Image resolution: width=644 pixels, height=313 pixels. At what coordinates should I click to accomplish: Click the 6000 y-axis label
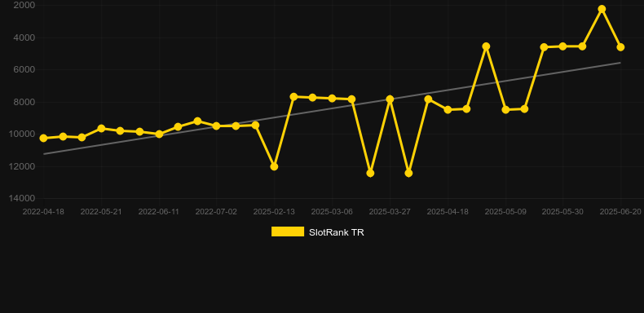(x=24, y=70)
